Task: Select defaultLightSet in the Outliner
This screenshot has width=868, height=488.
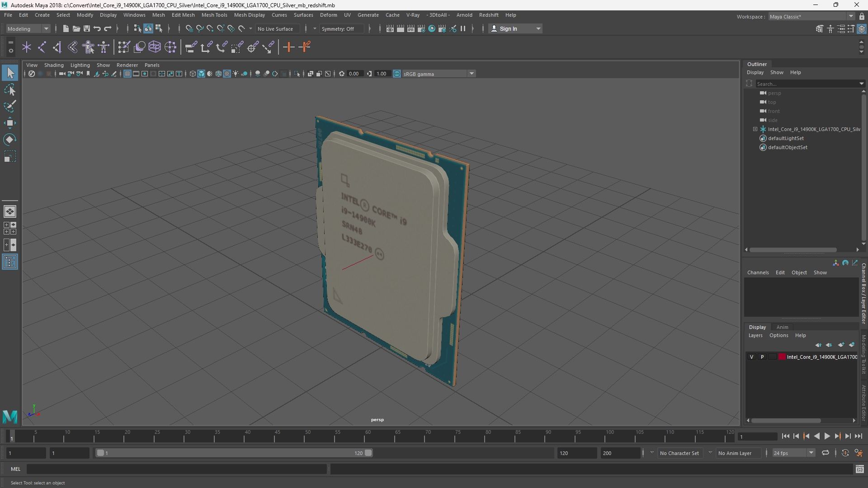Action: coord(786,138)
